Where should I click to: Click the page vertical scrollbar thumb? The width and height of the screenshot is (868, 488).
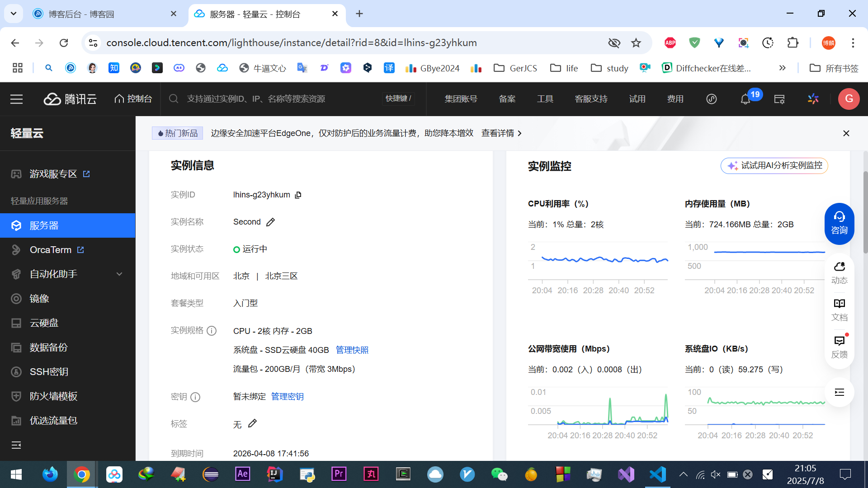click(x=865, y=212)
